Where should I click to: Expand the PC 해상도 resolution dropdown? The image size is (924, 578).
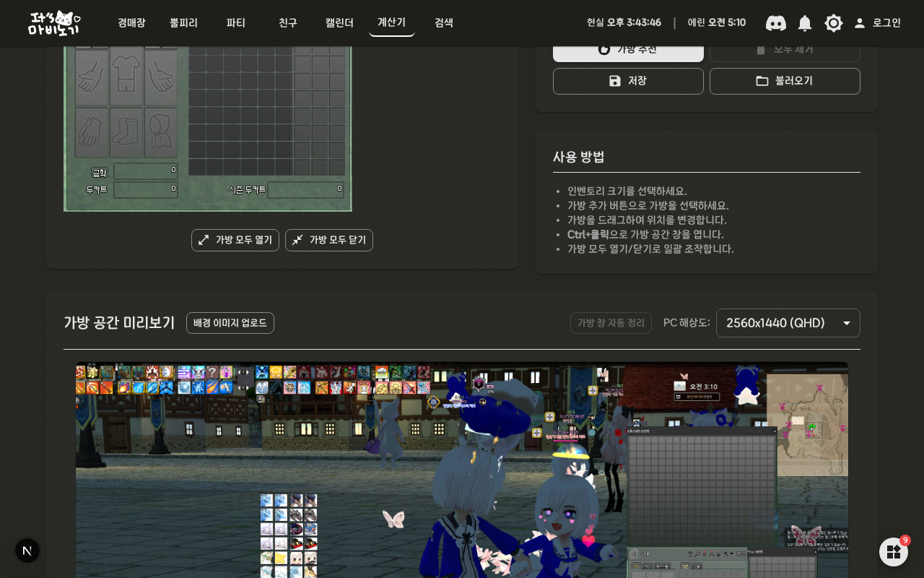(788, 323)
